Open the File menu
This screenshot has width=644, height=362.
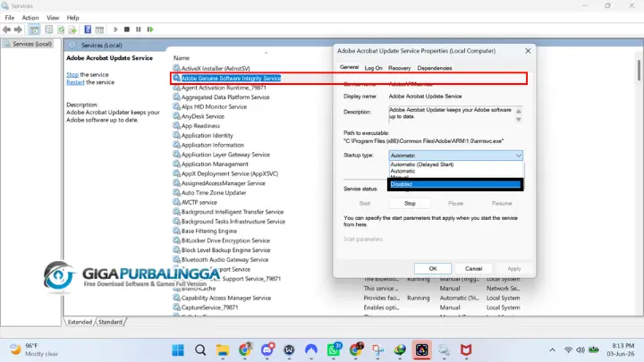click(10, 18)
